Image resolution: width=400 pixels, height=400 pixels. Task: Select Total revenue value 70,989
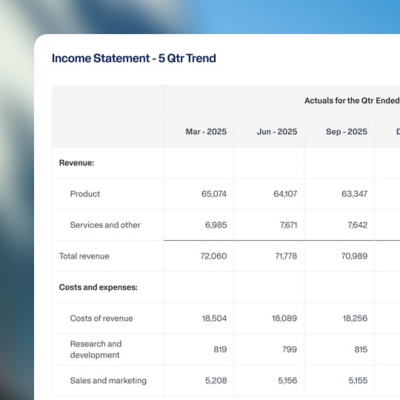click(x=354, y=256)
